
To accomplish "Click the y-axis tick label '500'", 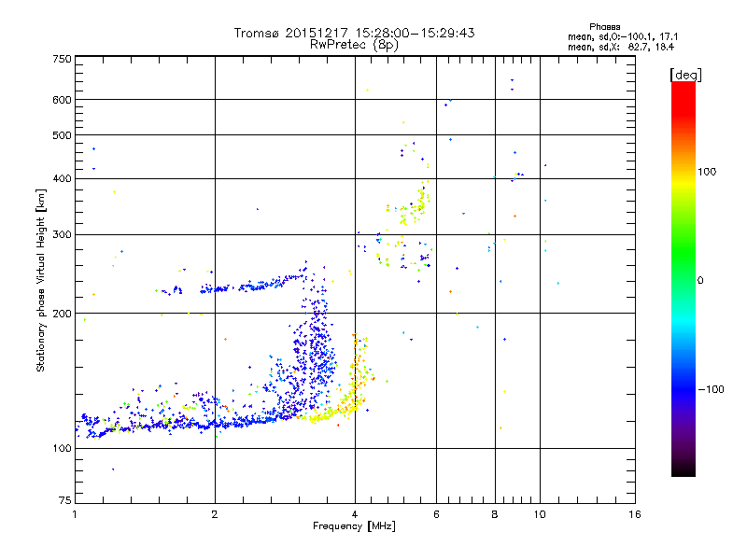I will [x=62, y=135].
